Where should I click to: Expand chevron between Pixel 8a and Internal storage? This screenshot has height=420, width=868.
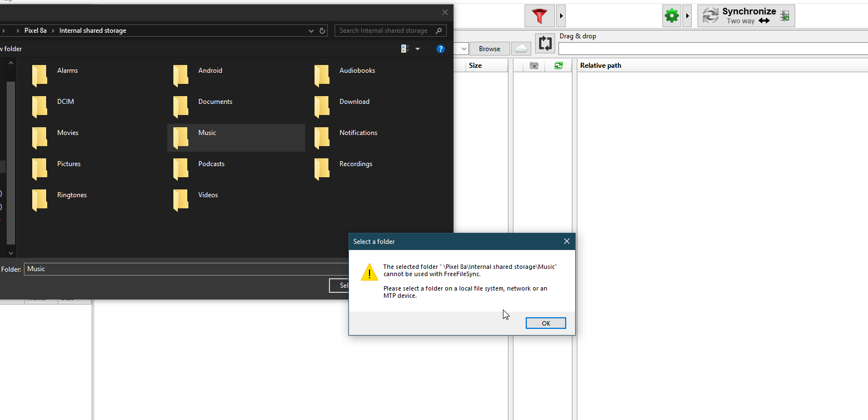point(53,31)
